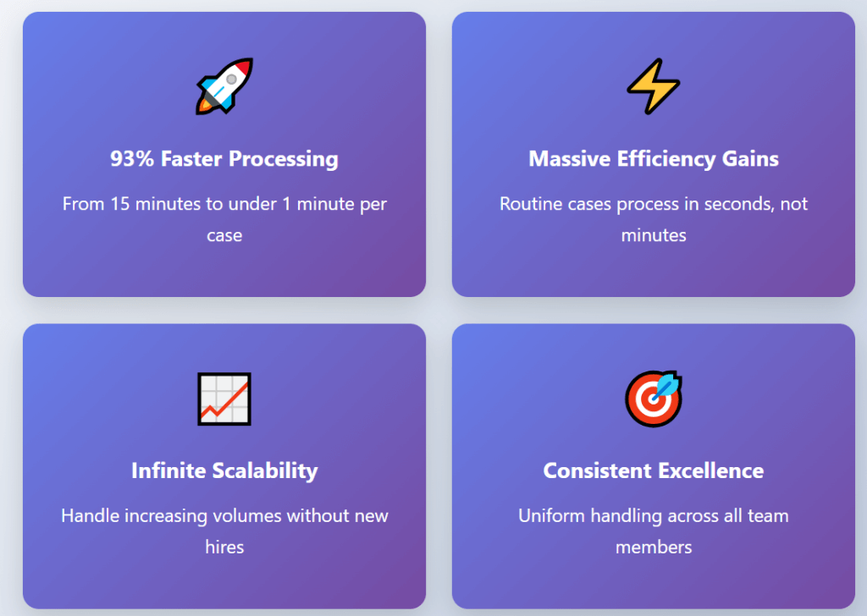Click the word 'hires' in Scalability card
This screenshot has height=616, width=867.
224,547
